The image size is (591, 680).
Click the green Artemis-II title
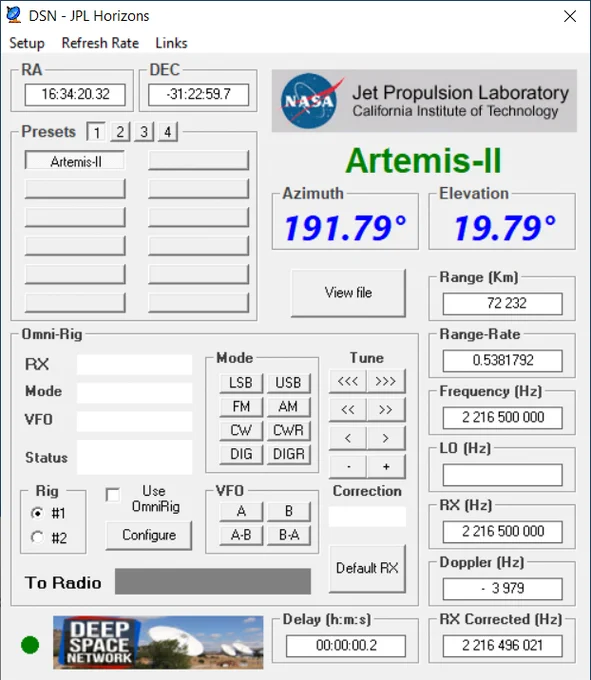click(424, 160)
